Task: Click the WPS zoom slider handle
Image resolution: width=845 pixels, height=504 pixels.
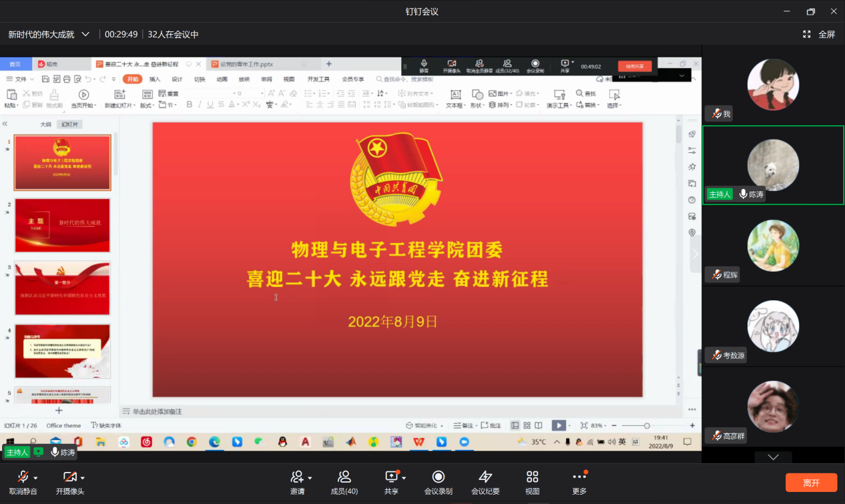Action: (646, 426)
